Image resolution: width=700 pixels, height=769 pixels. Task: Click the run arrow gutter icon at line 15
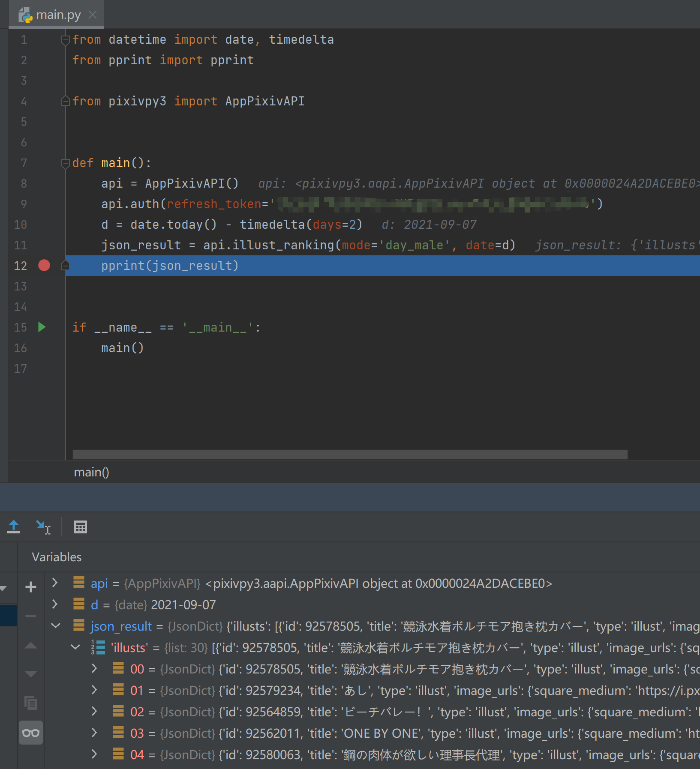[42, 327]
